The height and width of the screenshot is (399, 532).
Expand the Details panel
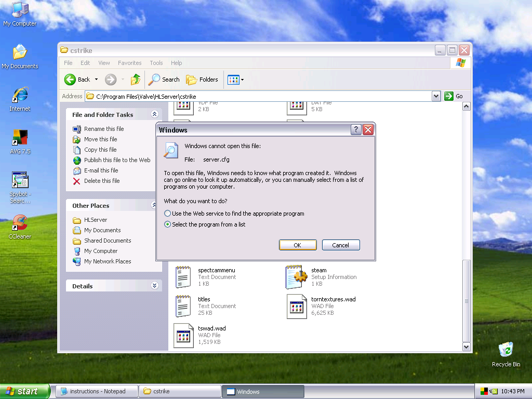click(154, 285)
